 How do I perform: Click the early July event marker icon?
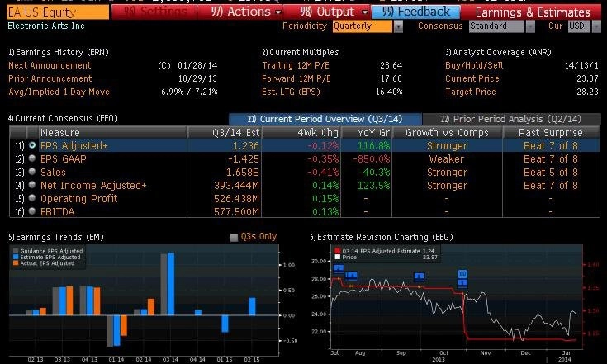pos(339,268)
